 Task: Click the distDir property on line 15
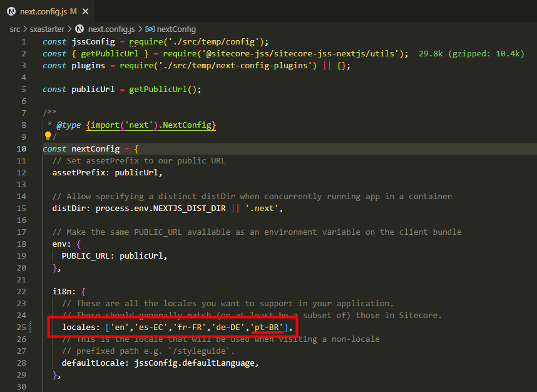click(x=69, y=209)
